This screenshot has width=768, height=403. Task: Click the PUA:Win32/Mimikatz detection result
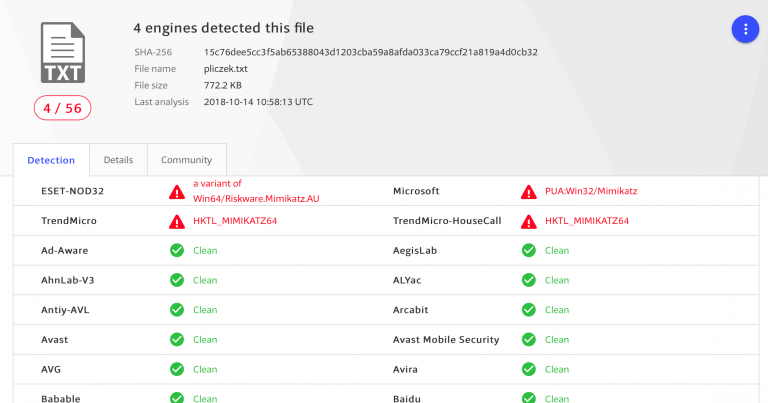591,191
